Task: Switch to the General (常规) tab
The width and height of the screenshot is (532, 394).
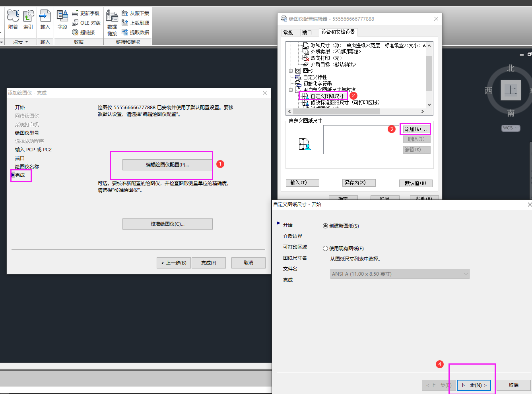Action: 288,33
